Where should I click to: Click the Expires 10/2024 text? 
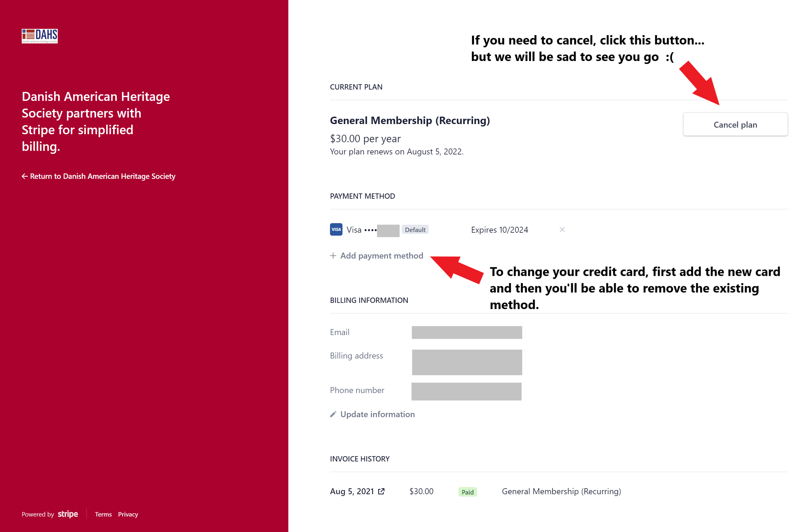click(x=499, y=230)
